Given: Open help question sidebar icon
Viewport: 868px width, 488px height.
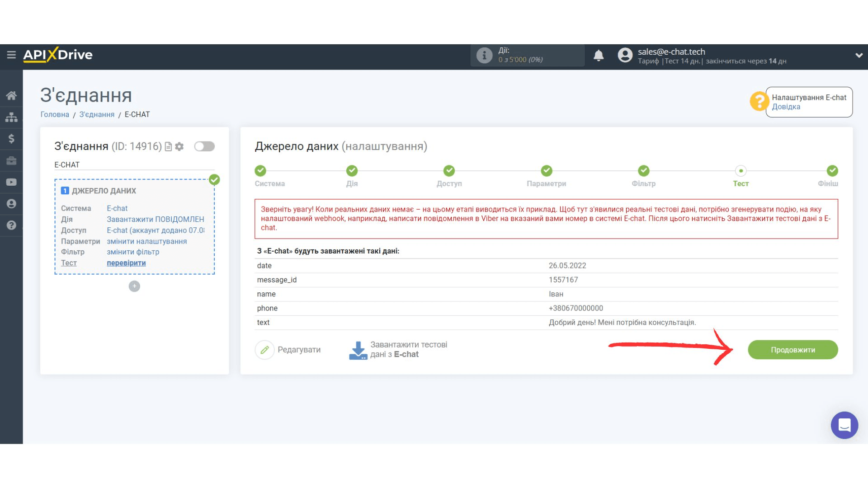Looking at the screenshot, I should (x=11, y=225).
